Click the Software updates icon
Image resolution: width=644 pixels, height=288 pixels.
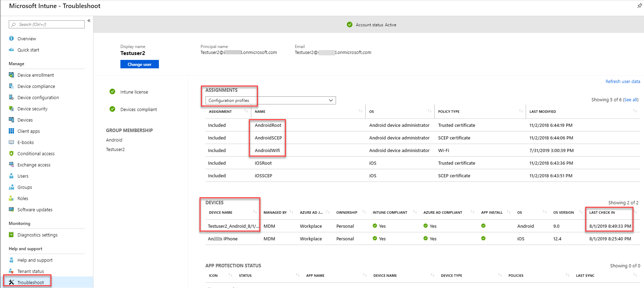(x=11, y=210)
